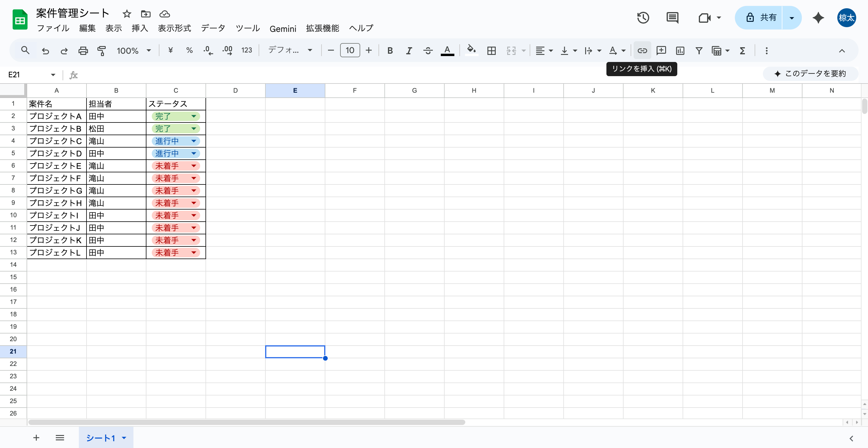Open the borders tool

tap(491, 50)
